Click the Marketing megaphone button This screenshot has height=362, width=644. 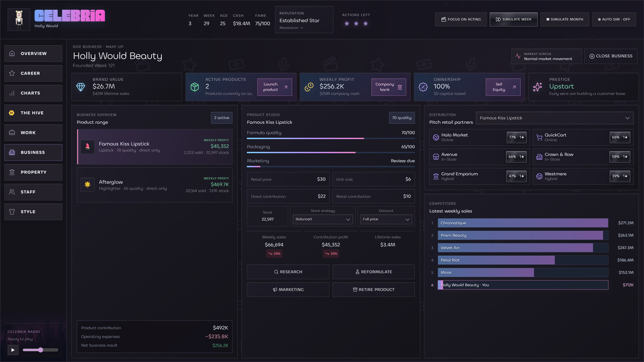(288, 290)
